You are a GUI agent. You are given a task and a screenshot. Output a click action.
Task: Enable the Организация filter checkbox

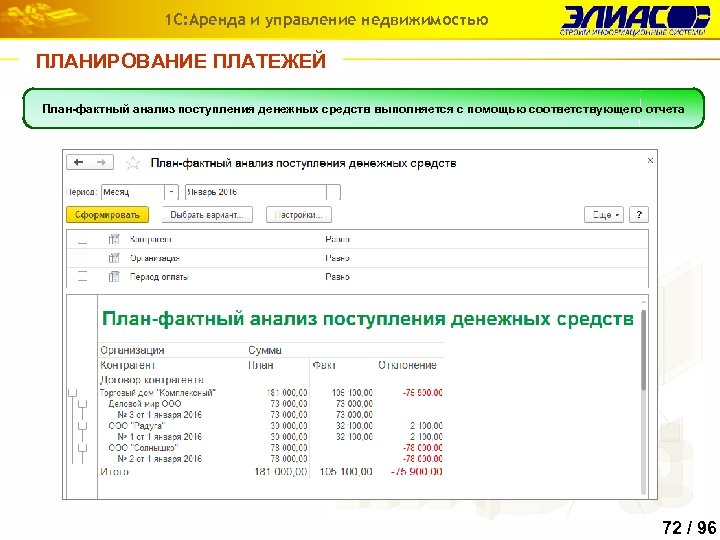[x=82, y=258]
